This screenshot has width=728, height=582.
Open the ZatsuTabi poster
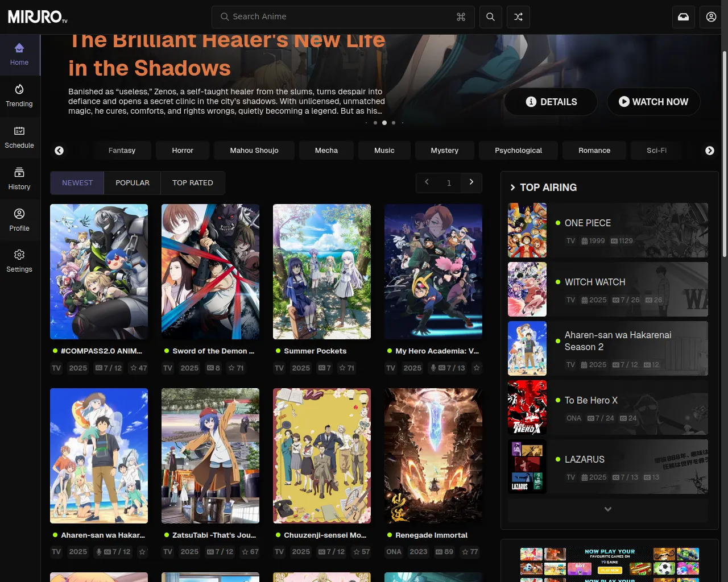coord(210,456)
